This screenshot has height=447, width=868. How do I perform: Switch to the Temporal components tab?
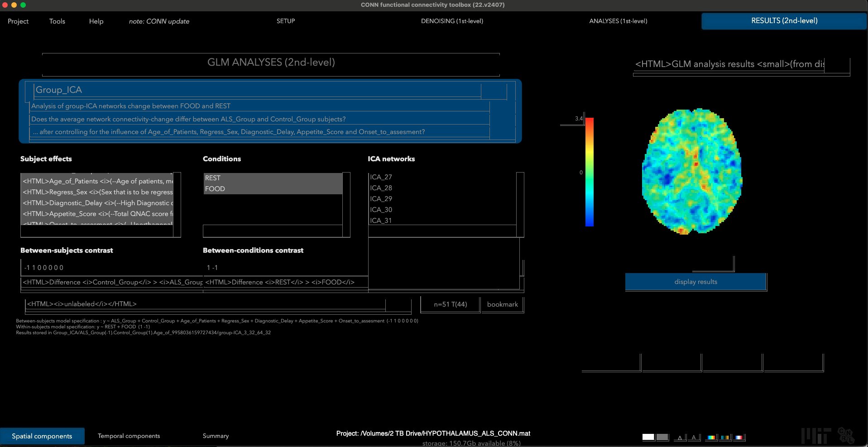point(129,436)
